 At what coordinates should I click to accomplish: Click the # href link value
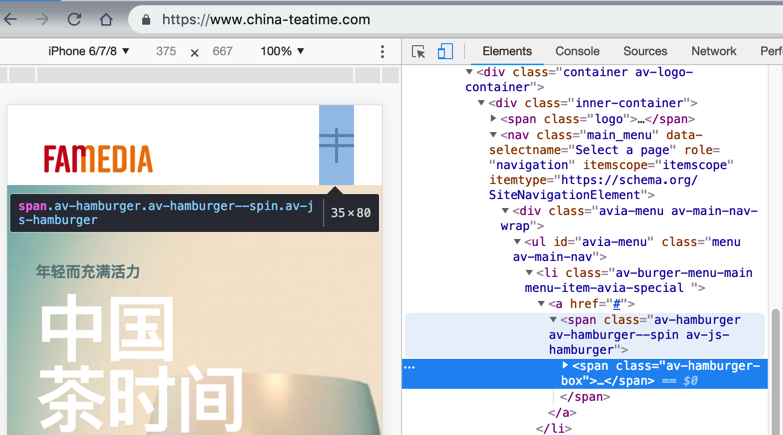pos(617,304)
